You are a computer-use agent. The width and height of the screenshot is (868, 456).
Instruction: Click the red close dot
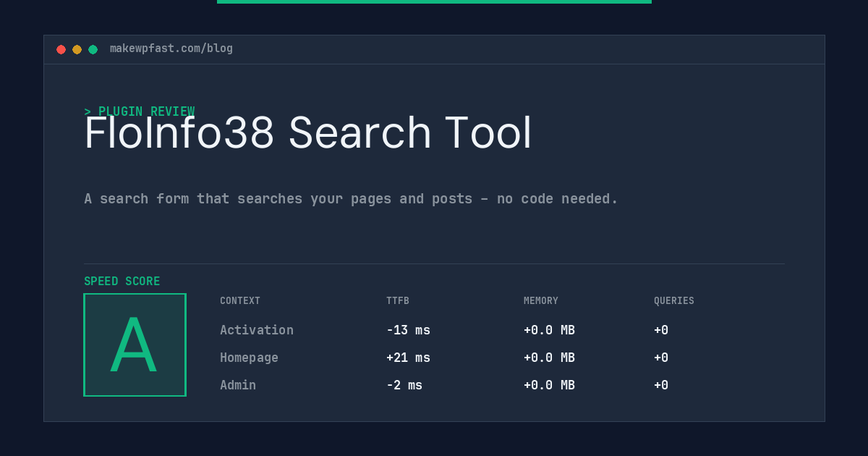[61, 49]
